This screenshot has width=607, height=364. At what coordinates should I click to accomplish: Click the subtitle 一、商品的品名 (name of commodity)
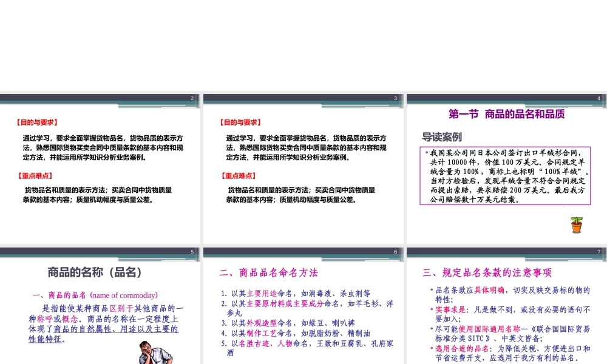click(92, 295)
